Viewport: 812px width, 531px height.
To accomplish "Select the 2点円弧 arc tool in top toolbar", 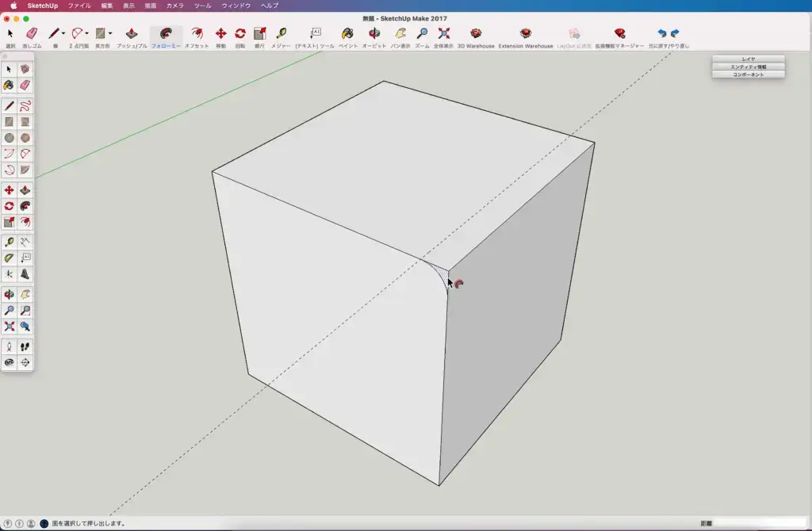I will (x=77, y=33).
